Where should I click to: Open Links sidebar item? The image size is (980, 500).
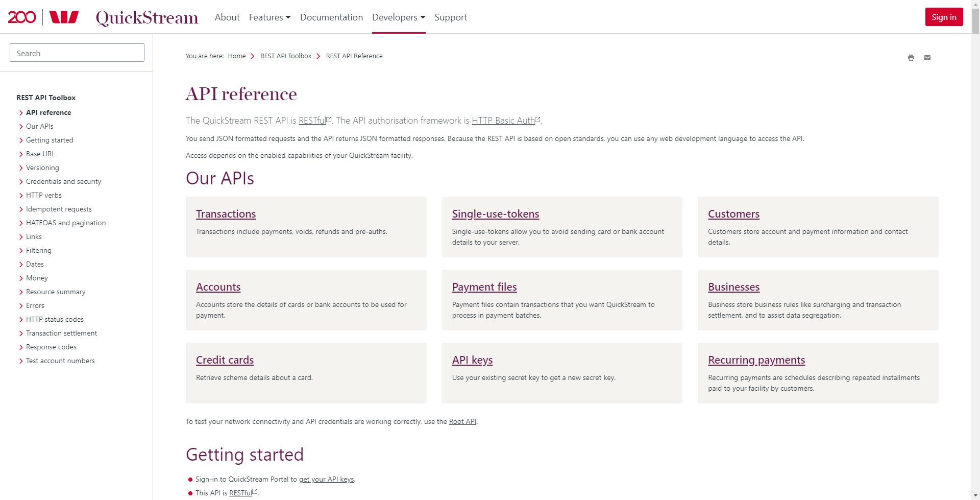click(x=34, y=236)
